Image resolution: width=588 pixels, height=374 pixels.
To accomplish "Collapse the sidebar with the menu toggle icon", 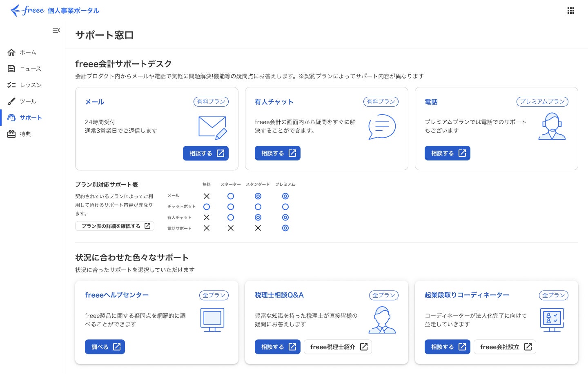I will tap(56, 30).
